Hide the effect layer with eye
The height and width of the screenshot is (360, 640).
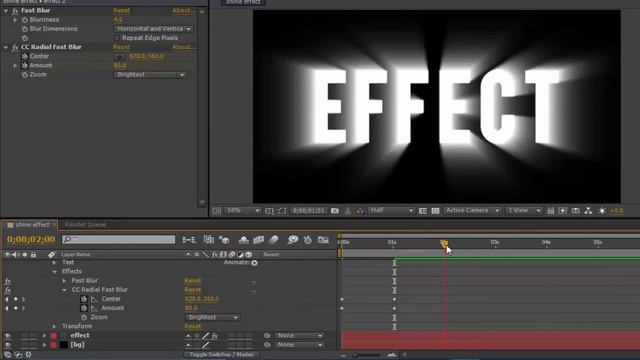click(x=7, y=336)
